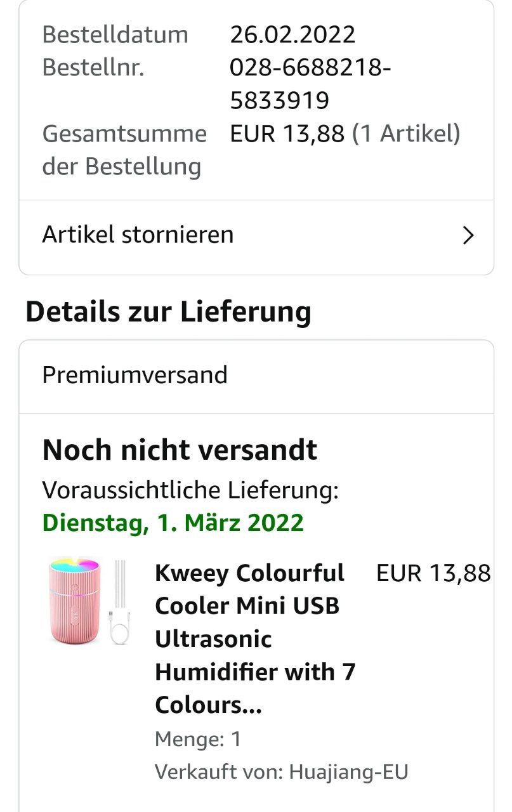Tap the Details zur Lieferung heading
Screen dimensions: 512x812
pyautogui.click(x=168, y=312)
